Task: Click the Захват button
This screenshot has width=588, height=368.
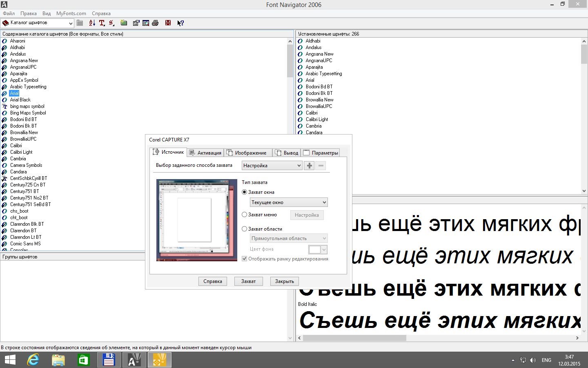Action: point(248,281)
